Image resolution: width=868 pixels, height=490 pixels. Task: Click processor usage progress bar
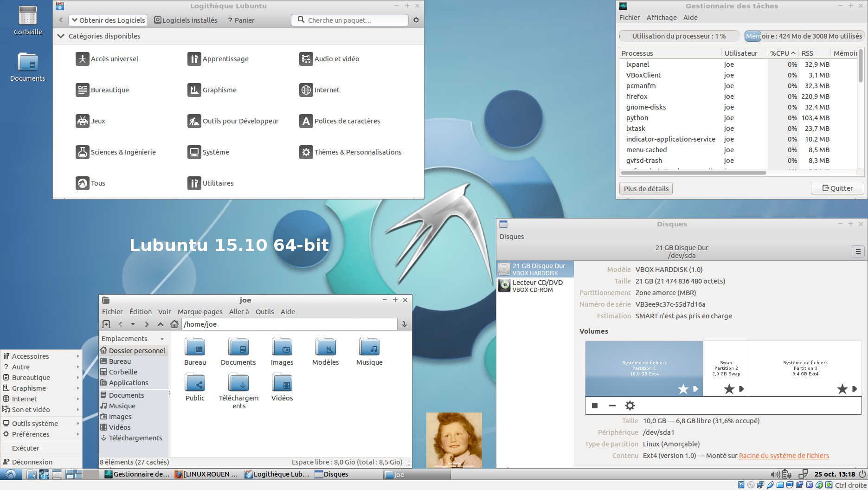click(679, 36)
